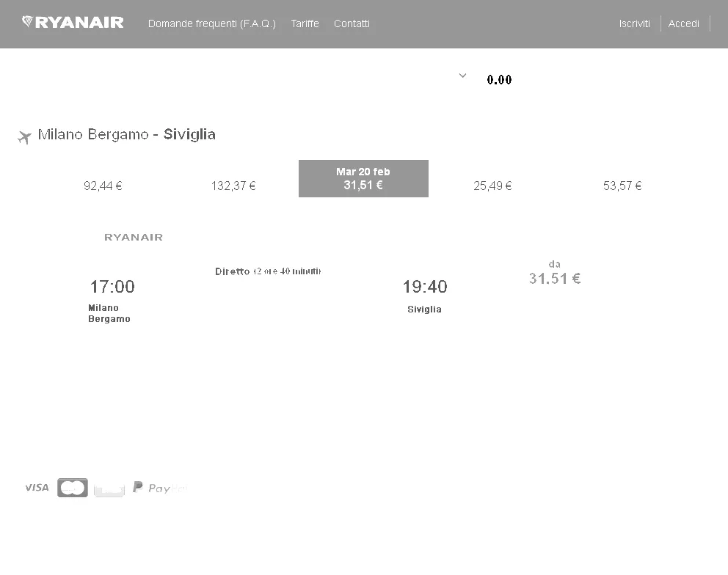The height and width of the screenshot is (575, 728).
Task: Click the 19:40 arrival time
Action: point(425,287)
